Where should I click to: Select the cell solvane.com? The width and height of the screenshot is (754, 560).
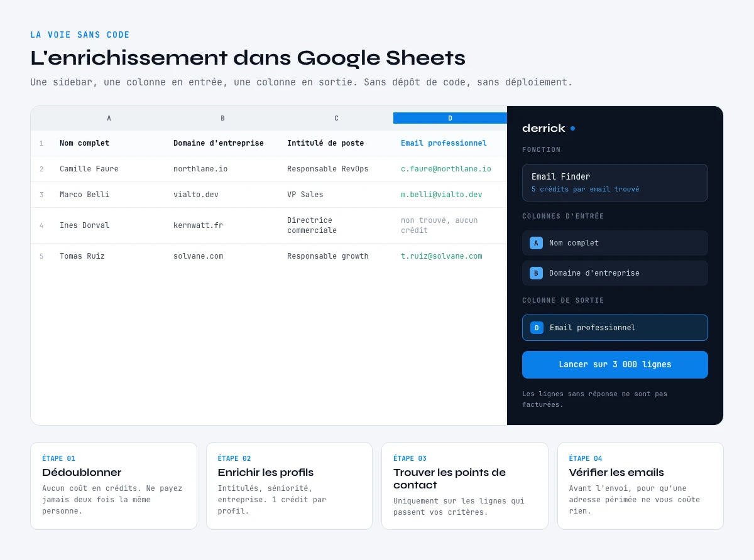point(222,256)
